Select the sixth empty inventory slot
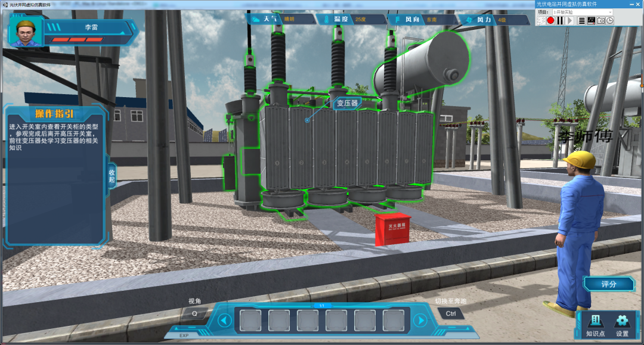The image size is (644, 345). (394, 321)
